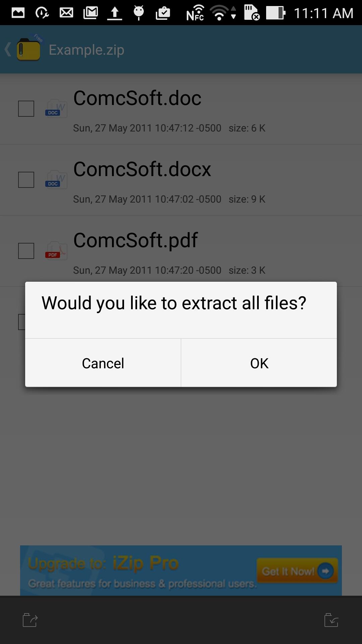Tap the ComcSoft.doc Word file icon
The height and width of the screenshot is (644, 362).
[56, 109]
